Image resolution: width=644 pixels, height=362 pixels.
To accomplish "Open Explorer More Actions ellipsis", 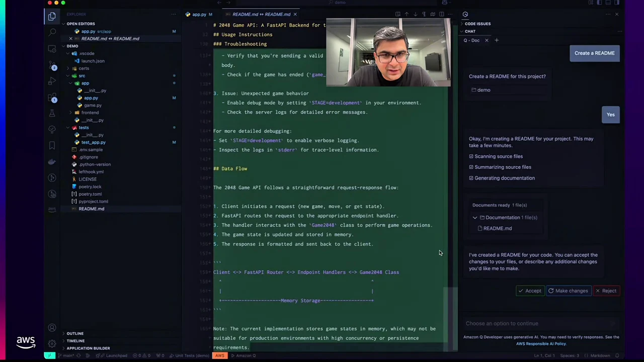I will point(174,14).
